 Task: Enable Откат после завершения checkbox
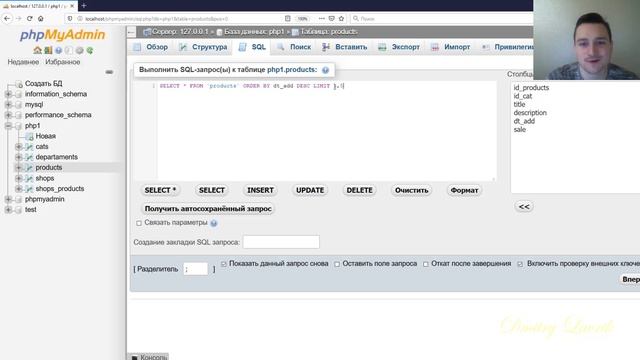coord(426,264)
